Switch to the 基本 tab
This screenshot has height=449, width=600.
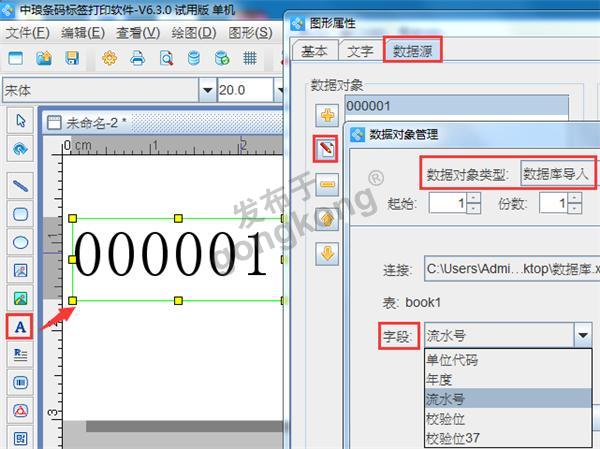(x=315, y=51)
